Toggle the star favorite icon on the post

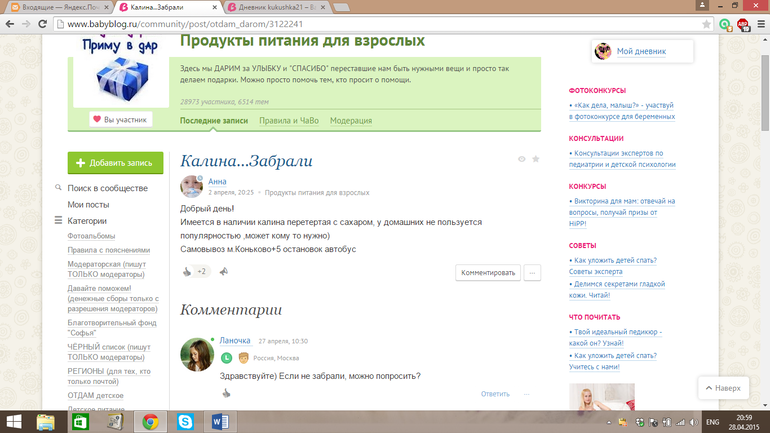pyautogui.click(x=536, y=160)
